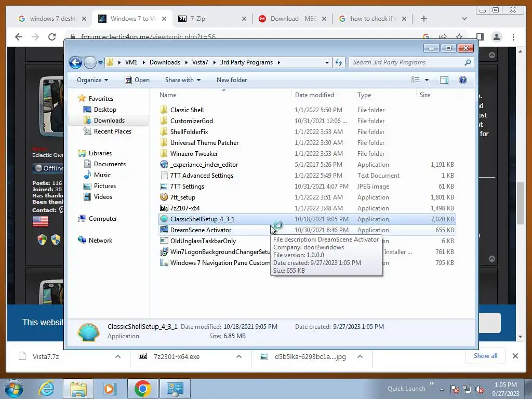Viewport: 532px width, 399px height.
Task: Select Recent Places in navigation pane
Action: (112, 131)
